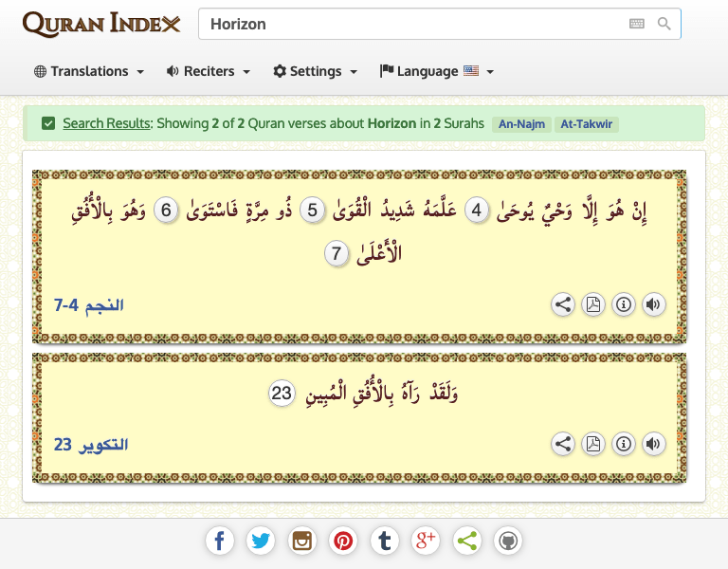The width and height of the screenshot is (728, 569).
Task: Toggle the virtual keyboard in search box
Action: pos(636,24)
